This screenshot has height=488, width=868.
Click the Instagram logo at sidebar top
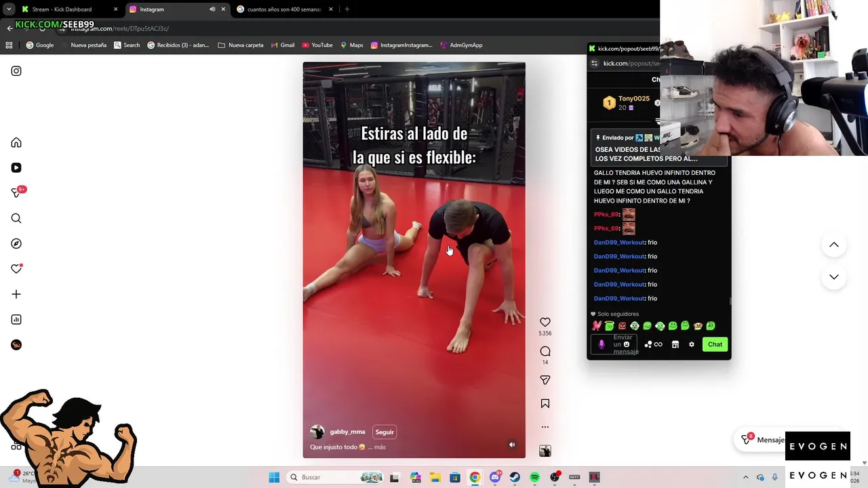(x=16, y=71)
